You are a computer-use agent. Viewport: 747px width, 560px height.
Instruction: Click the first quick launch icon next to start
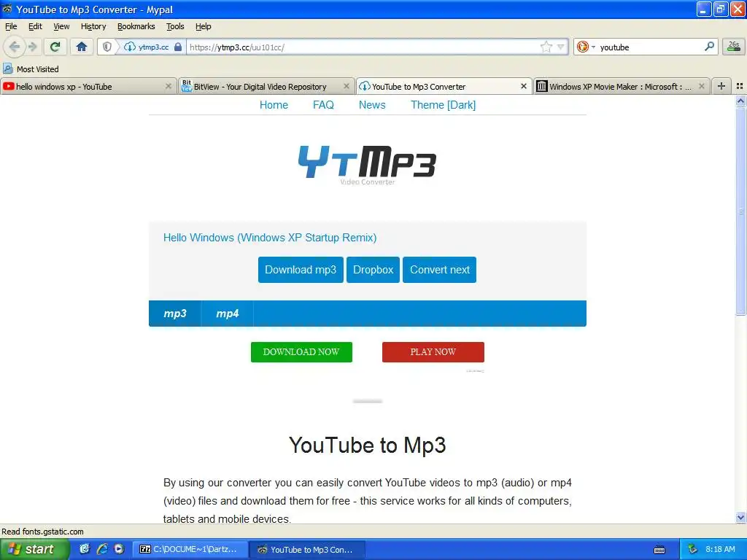pyautogui.click(x=85, y=549)
